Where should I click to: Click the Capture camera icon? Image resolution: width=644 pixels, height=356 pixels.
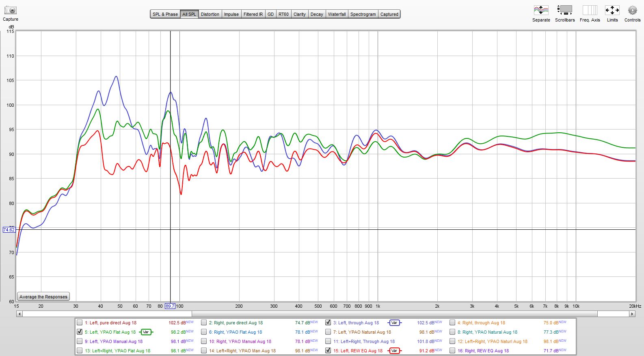tap(11, 11)
